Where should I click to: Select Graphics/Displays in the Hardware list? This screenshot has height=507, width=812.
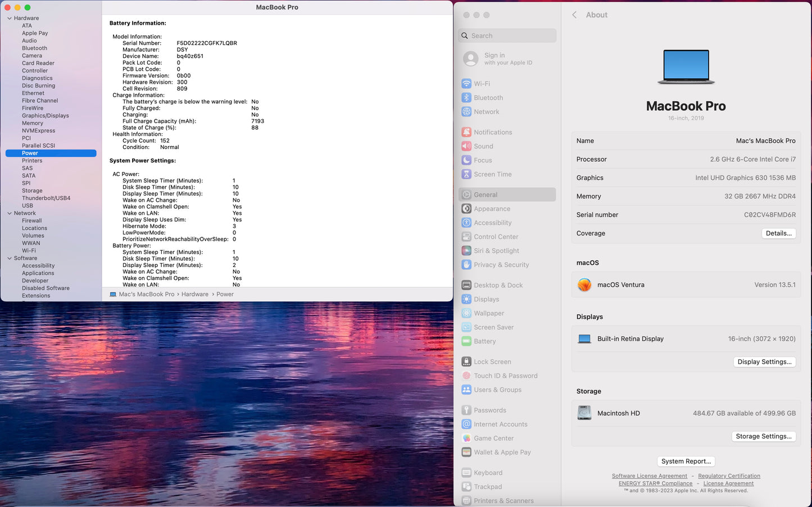[46, 116]
